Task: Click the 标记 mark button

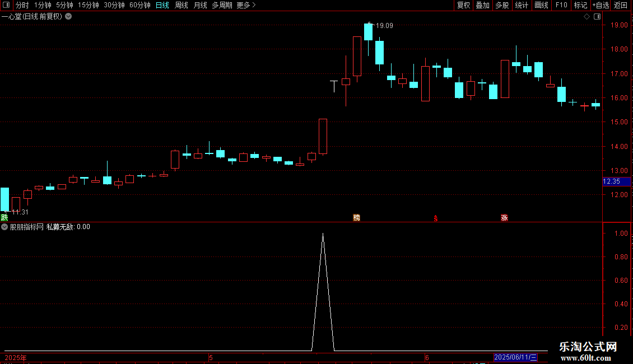Action: (580, 5)
